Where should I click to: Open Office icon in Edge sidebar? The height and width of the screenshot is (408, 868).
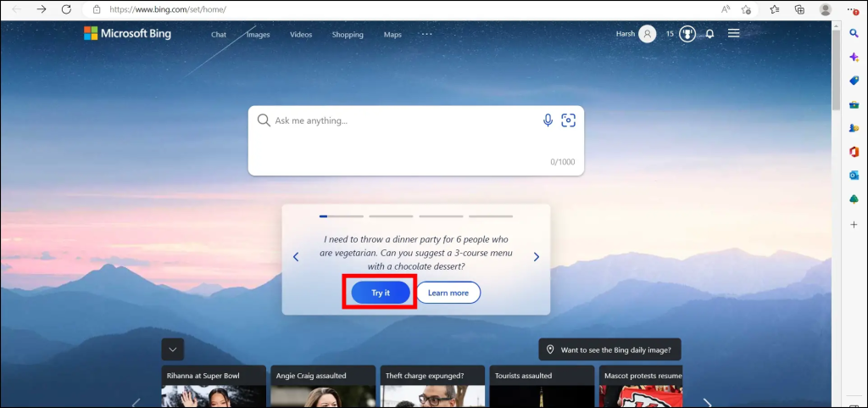coord(854,152)
